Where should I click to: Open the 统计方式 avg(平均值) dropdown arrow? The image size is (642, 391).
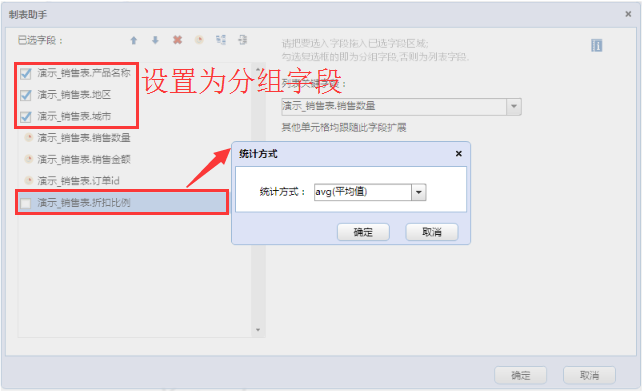pos(418,192)
